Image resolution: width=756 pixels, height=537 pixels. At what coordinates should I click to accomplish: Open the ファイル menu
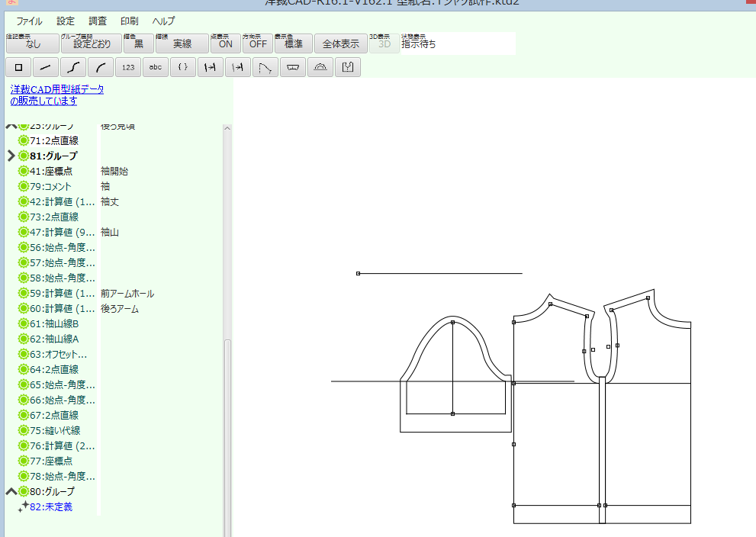pyautogui.click(x=29, y=21)
